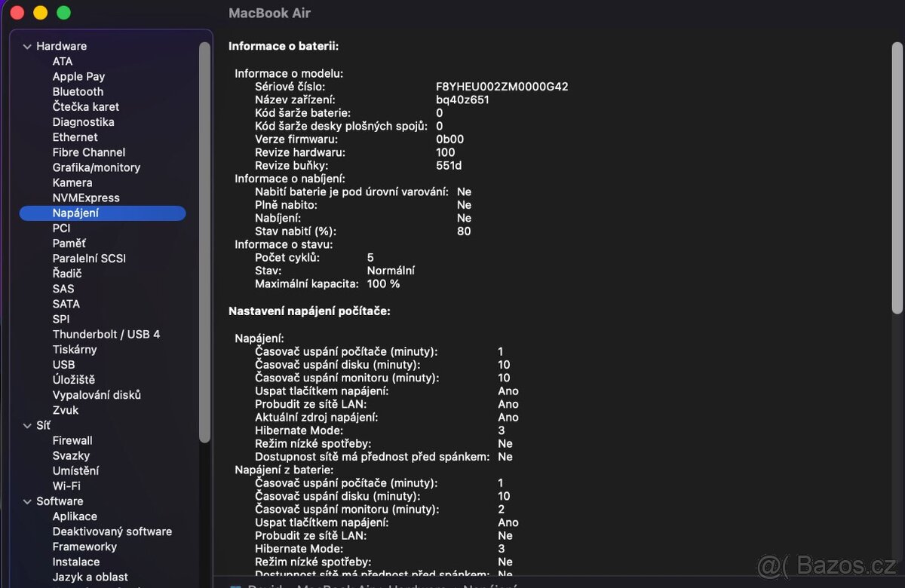Open the PCI entry
Image resolution: width=905 pixels, height=588 pixels.
click(61, 228)
